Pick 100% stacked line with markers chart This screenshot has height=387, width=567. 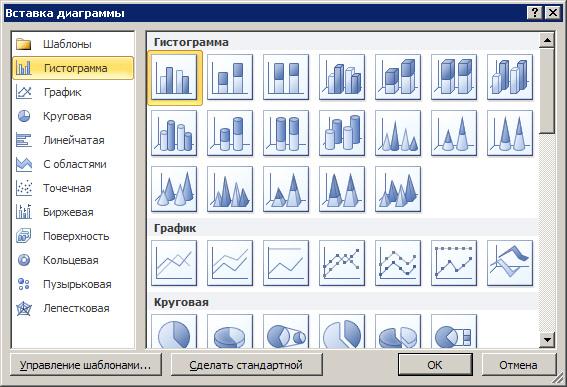click(454, 263)
